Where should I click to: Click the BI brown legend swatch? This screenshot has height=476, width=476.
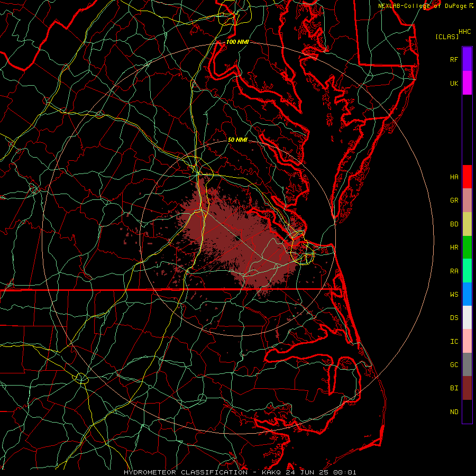point(467,388)
